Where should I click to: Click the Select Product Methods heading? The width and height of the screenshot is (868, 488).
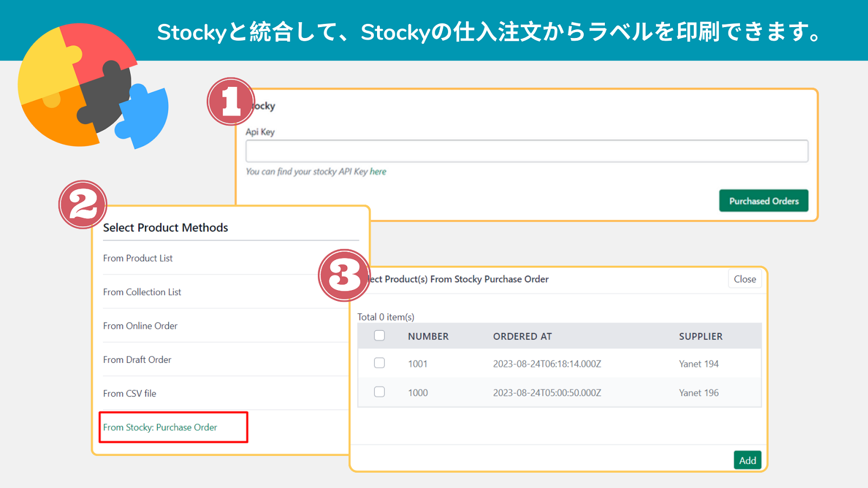165,228
